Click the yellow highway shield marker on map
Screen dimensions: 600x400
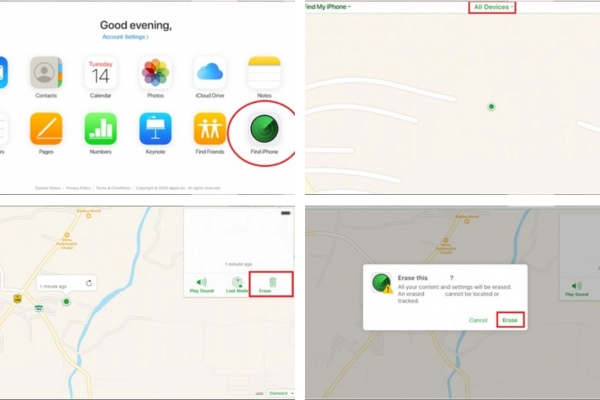point(17,299)
